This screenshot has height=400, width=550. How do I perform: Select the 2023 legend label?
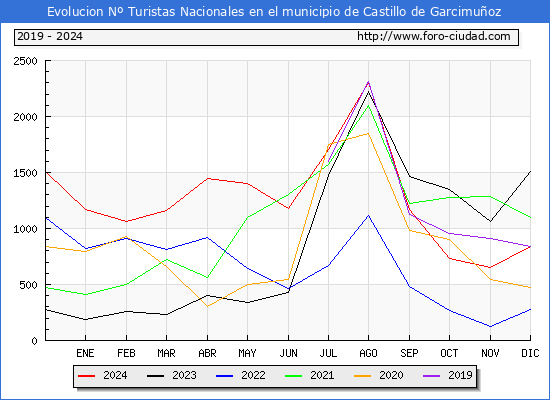[x=184, y=375]
